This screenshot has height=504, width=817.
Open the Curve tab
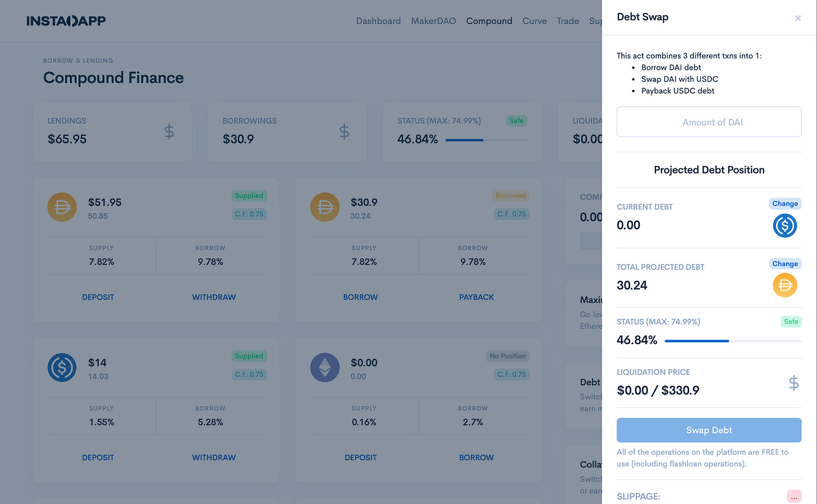pos(534,21)
